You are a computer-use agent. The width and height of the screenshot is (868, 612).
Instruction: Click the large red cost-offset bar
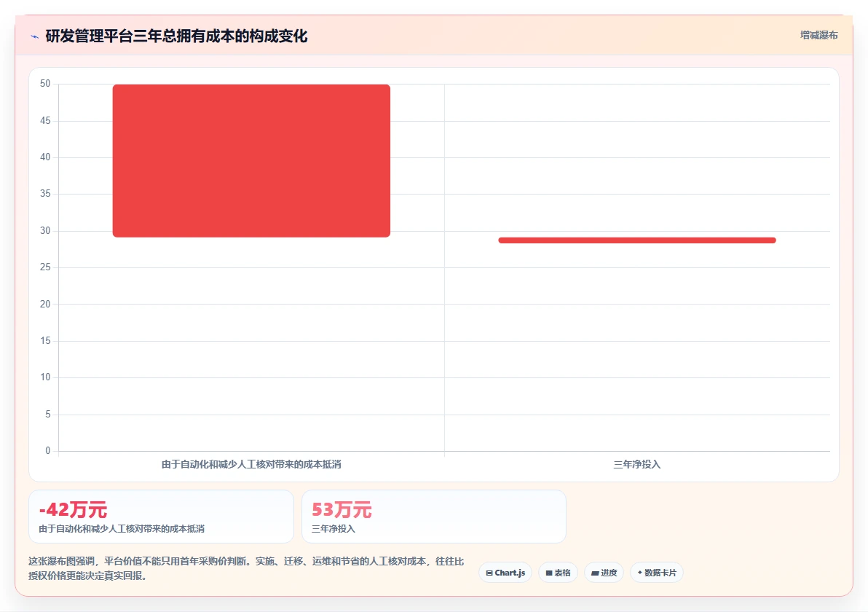point(251,160)
